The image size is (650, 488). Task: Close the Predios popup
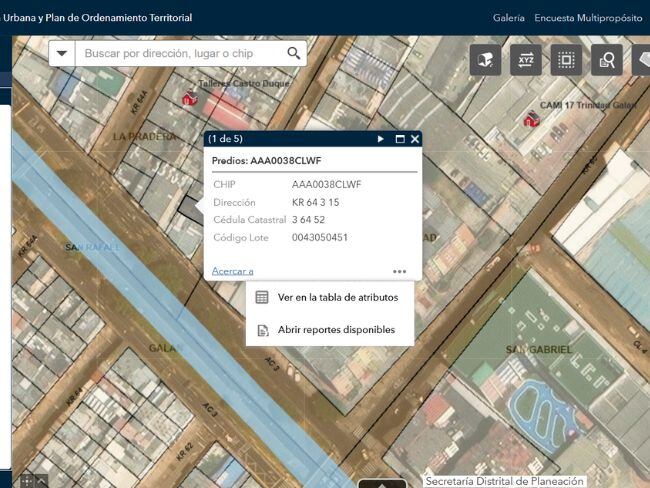(414, 139)
